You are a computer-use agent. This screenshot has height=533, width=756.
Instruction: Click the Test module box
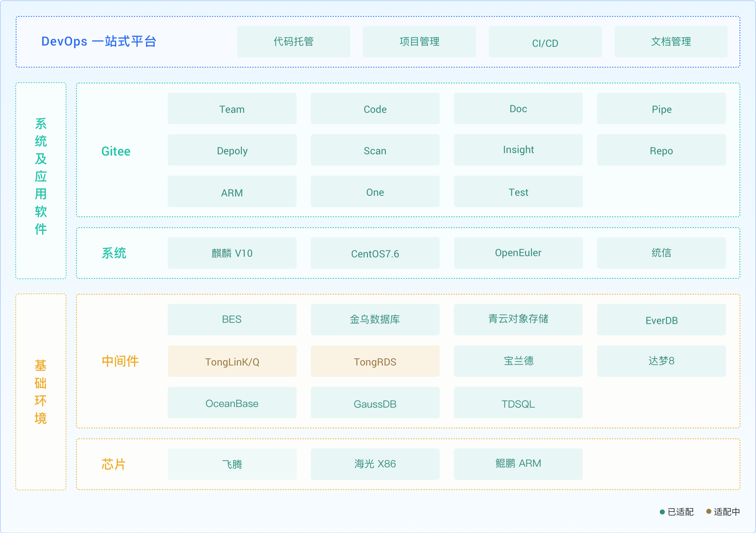518,191
